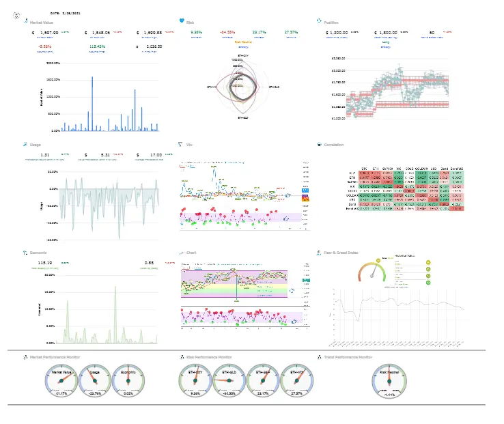Click the Position section icon

click(x=319, y=20)
